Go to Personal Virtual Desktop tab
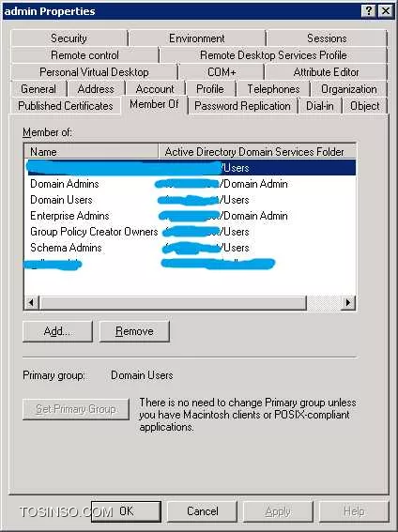The height and width of the screenshot is (532, 398). (94, 72)
